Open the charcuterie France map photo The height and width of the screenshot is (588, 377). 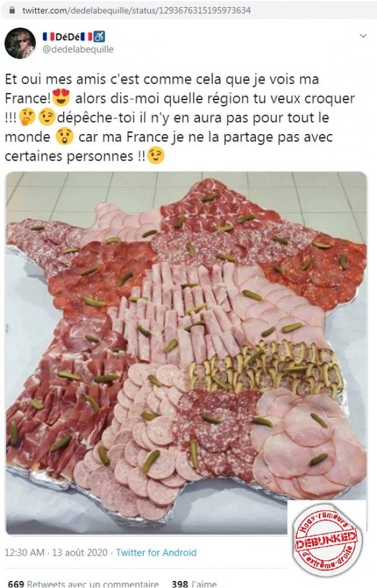(x=186, y=352)
